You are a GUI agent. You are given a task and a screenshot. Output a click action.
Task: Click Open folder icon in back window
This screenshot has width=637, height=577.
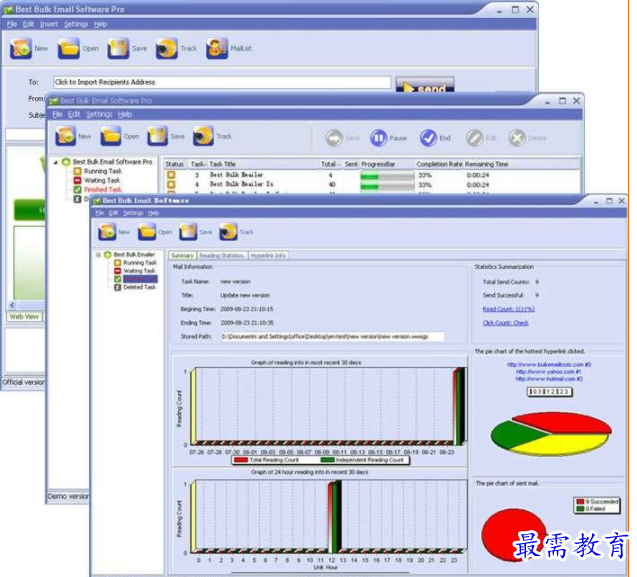pos(68,48)
